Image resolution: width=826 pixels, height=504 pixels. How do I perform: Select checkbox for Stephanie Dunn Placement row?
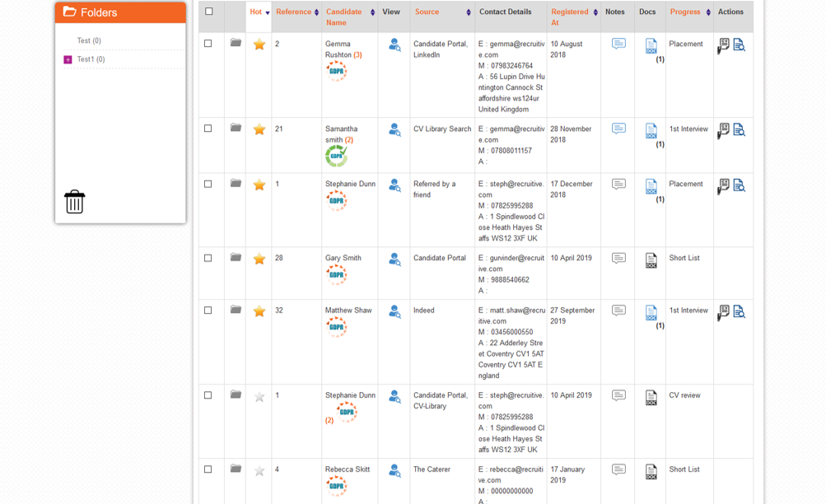(x=208, y=184)
